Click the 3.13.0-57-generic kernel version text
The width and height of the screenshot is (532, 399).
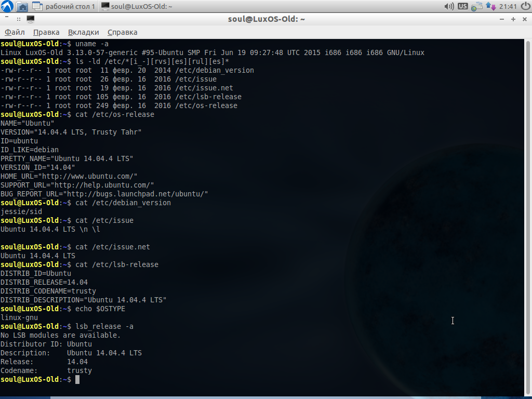click(102, 52)
